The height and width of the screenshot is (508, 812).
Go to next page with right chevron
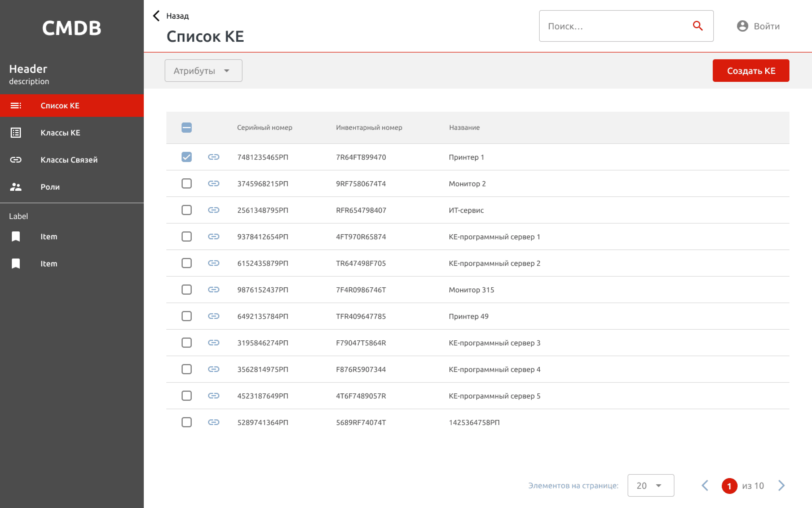[x=782, y=485]
